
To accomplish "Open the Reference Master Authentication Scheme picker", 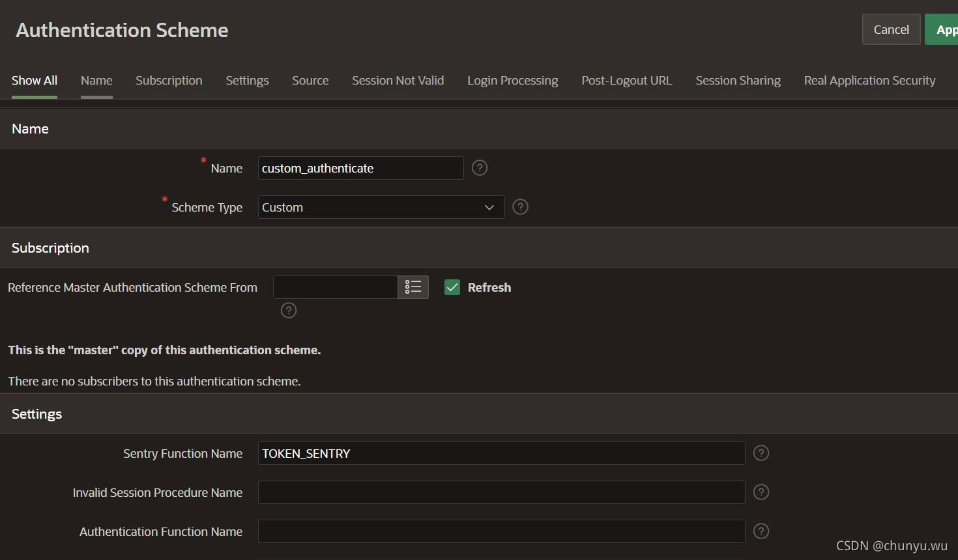I will [413, 287].
